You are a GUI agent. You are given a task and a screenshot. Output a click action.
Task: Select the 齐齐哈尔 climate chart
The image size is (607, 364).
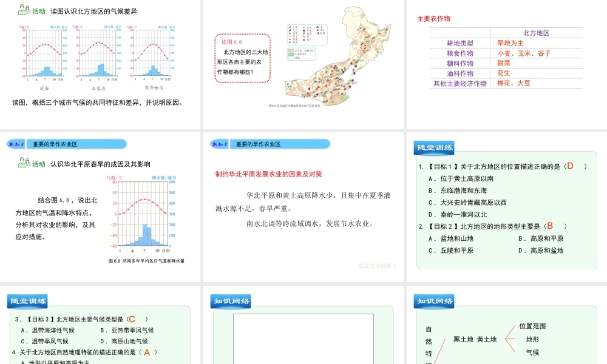[151, 54]
